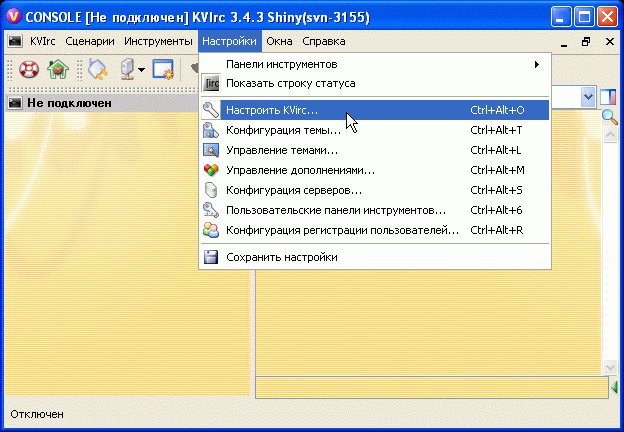Click the scrollbar up arrow
The width and height of the screenshot is (624, 432).
[610, 134]
